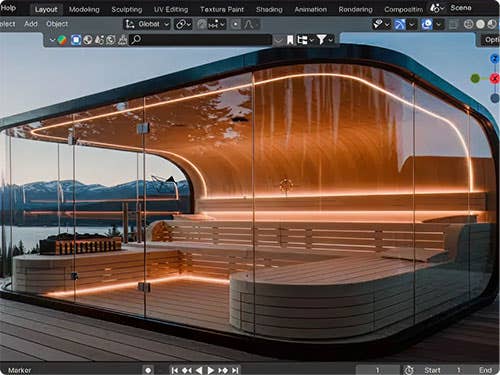Click the current frame number field

pyautogui.click(x=378, y=370)
